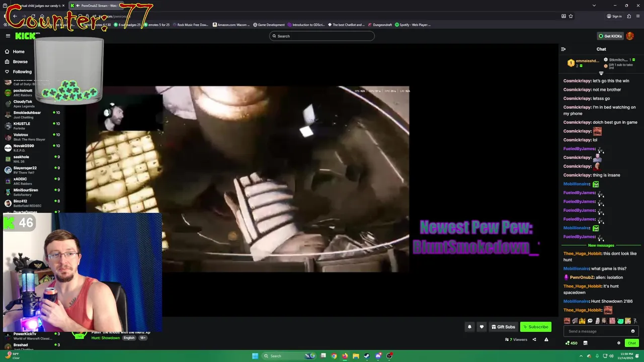Open the Dungeondraft bookmark
The image size is (644, 362).
pos(380,25)
